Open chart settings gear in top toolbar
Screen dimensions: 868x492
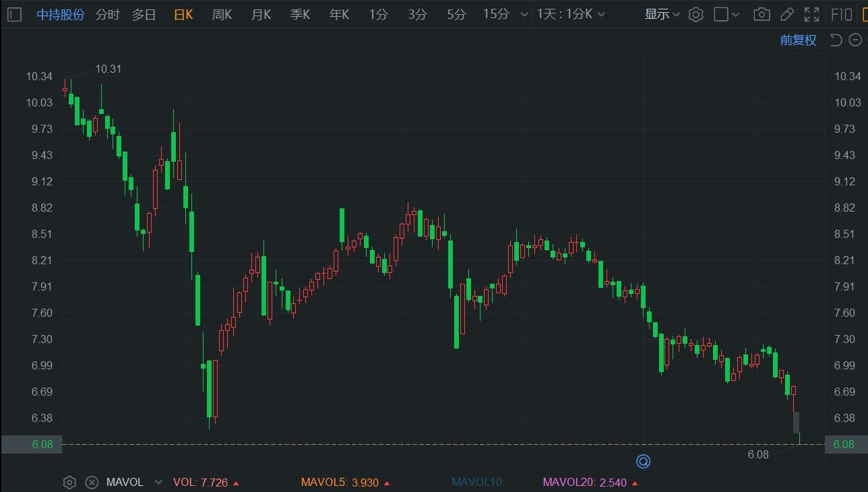tap(696, 14)
